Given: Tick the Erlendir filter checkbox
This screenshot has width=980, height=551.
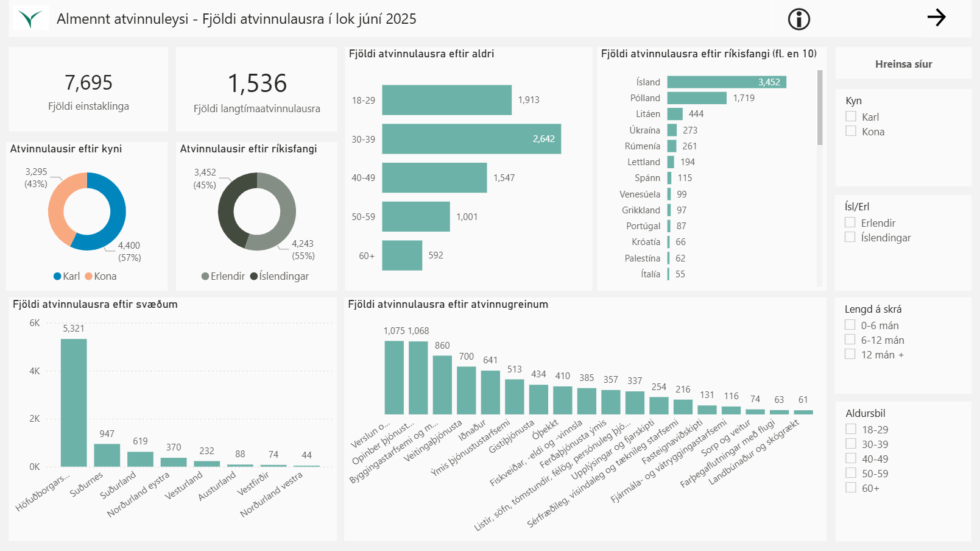Looking at the screenshot, I should click(x=850, y=222).
